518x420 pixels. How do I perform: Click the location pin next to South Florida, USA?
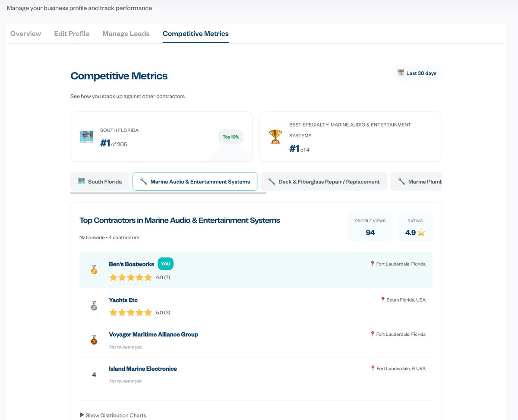tap(382, 300)
